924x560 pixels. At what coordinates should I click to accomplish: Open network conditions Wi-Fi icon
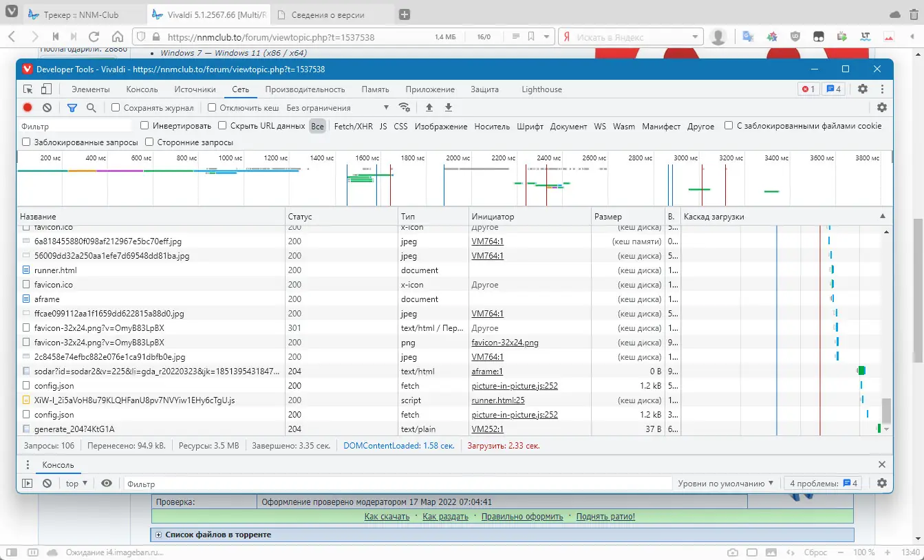(x=405, y=107)
